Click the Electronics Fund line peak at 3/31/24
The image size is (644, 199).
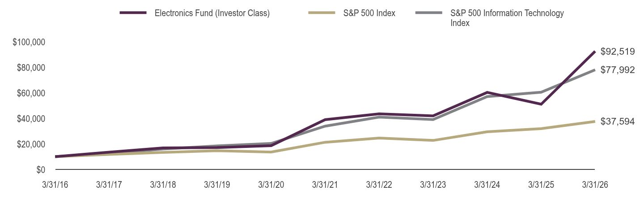pos(487,92)
